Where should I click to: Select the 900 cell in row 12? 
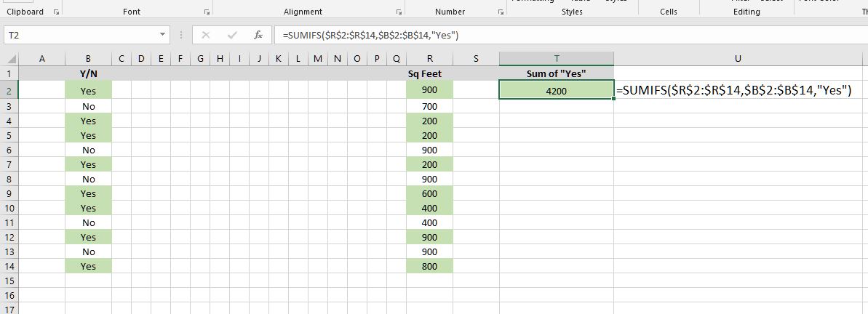(x=429, y=237)
